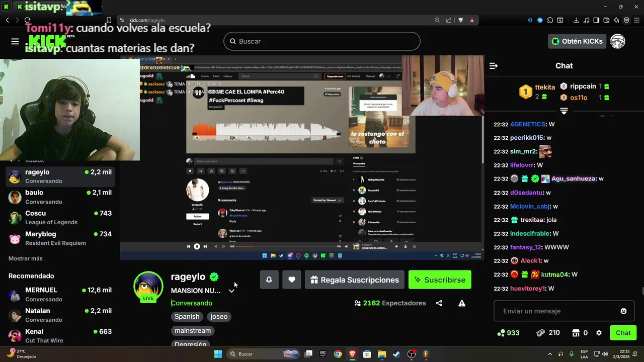Open Leo AI sparkle icon
The width and height of the screenshot is (644, 362).
pyautogui.click(x=616, y=20)
